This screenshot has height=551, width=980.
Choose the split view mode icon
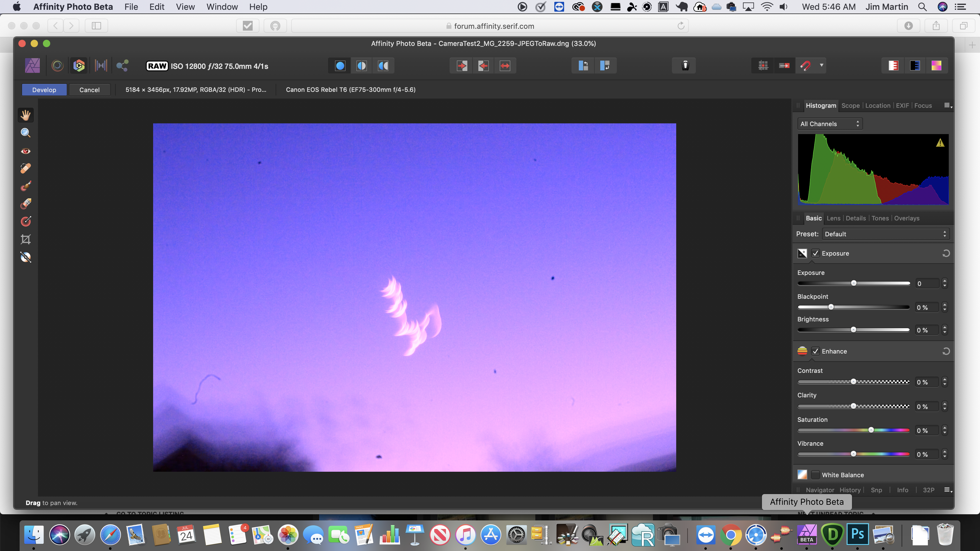[361, 66]
